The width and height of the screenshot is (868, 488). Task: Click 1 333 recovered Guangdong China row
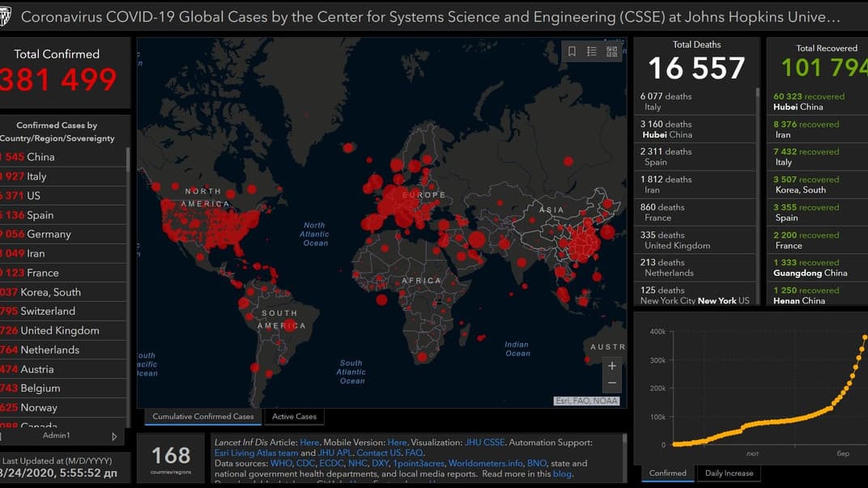point(818,268)
